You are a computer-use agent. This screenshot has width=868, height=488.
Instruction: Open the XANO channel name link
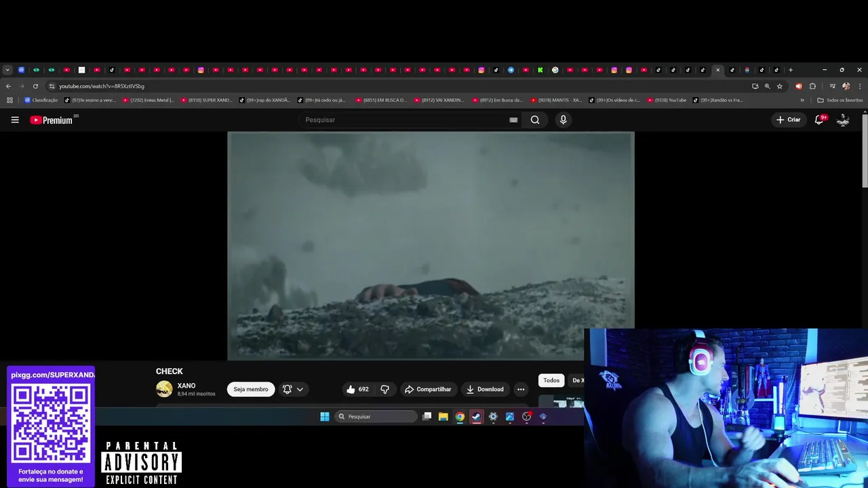[x=186, y=386]
